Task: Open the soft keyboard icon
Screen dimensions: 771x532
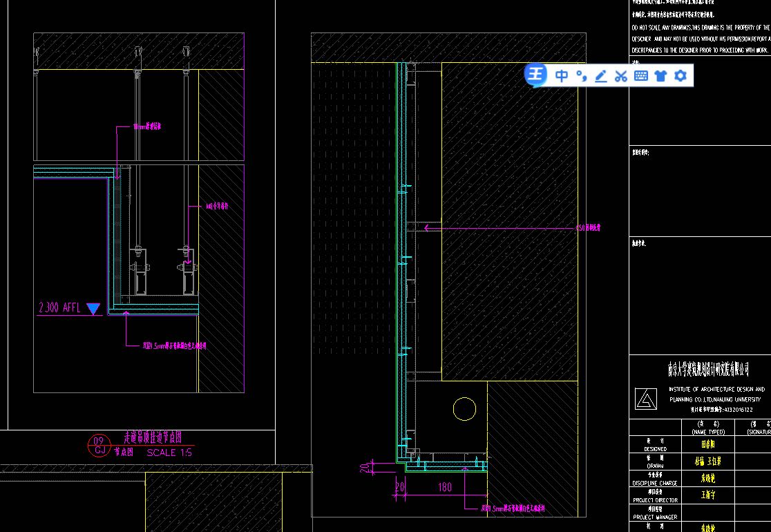Action: pos(640,76)
